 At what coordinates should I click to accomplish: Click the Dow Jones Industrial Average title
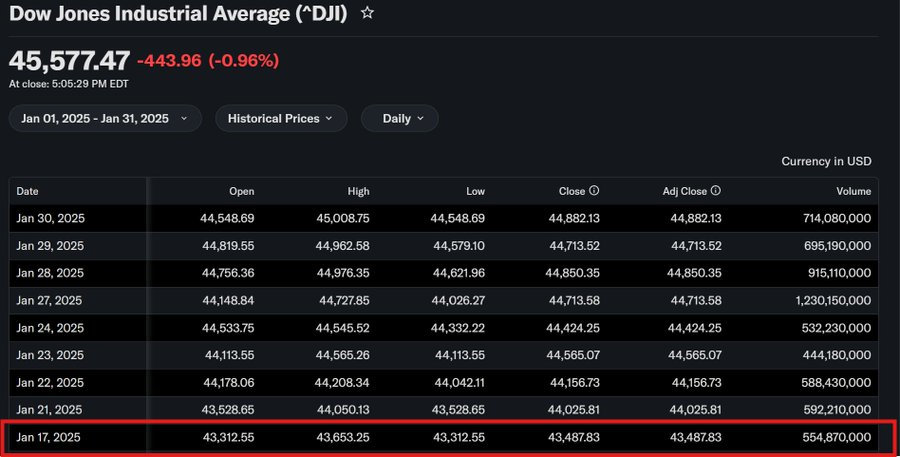click(179, 13)
